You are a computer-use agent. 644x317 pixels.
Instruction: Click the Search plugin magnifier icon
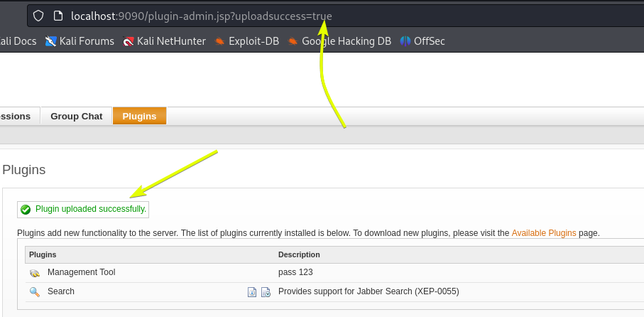(34, 291)
